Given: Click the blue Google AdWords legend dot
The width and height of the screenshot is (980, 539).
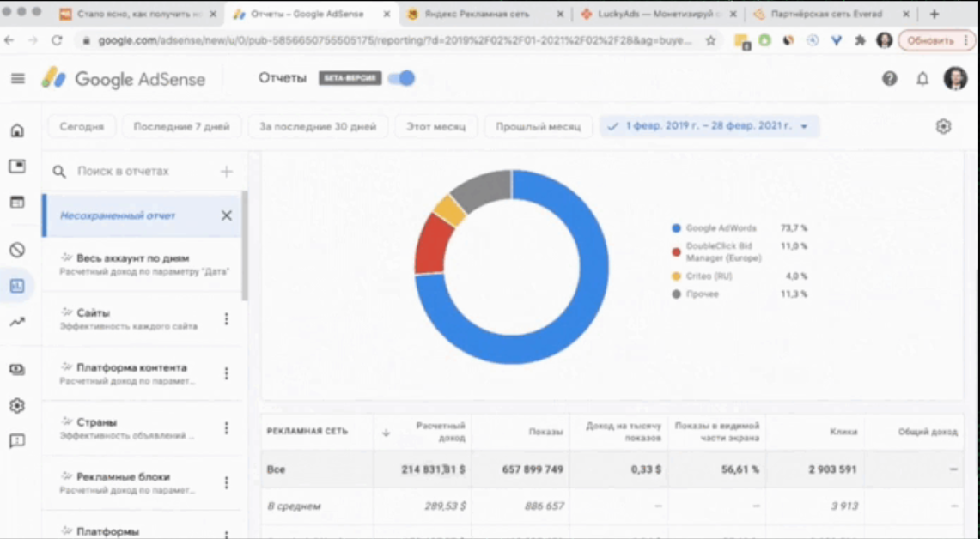Looking at the screenshot, I should pyautogui.click(x=676, y=228).
